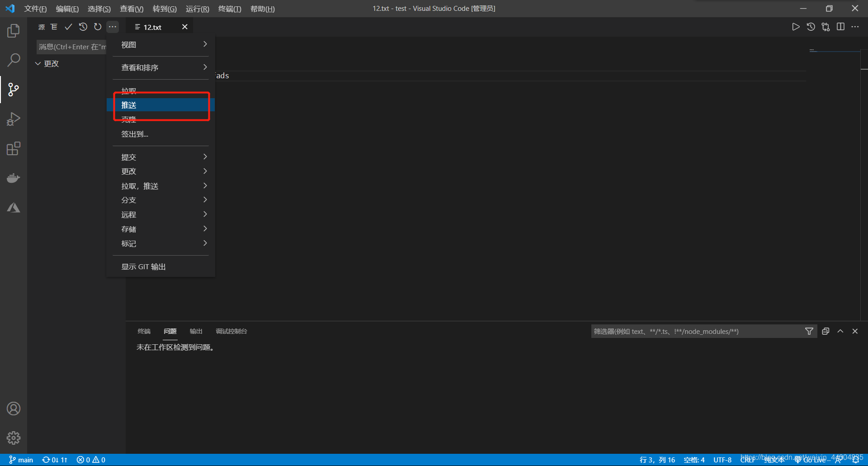Open the 帮助(H) menu
The width and height of the screenshot is (868, 466).
[x=262, y=9]
